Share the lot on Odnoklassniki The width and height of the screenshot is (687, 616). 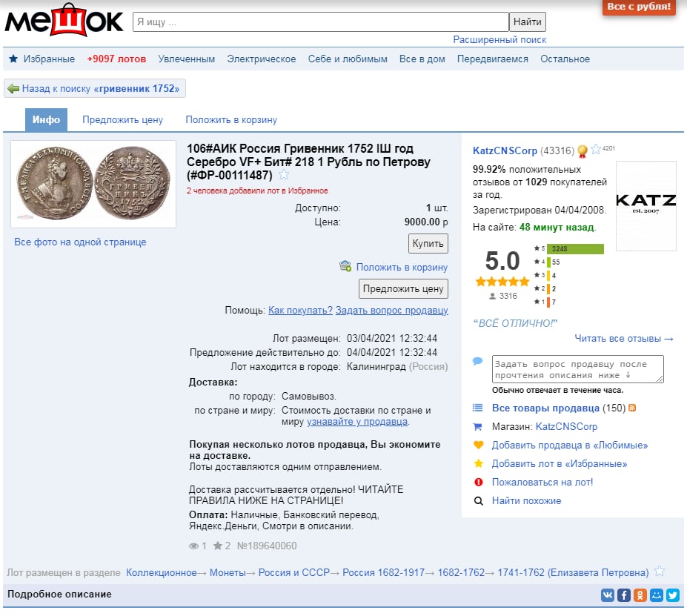(x=640, y=595)
